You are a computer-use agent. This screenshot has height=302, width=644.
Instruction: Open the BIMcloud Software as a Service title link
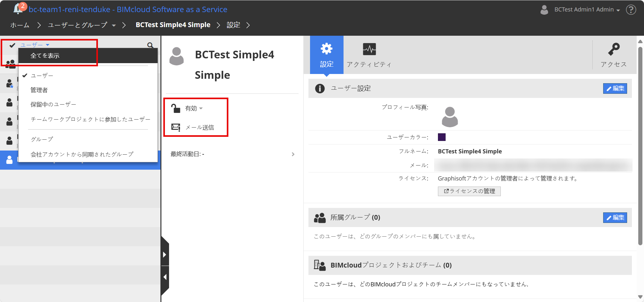pyautogui.click(x=128, y=10)
